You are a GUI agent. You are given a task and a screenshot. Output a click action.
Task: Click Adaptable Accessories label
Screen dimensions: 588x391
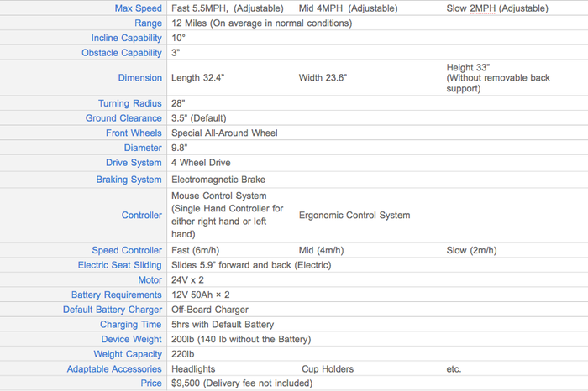[x=114, y=369]
